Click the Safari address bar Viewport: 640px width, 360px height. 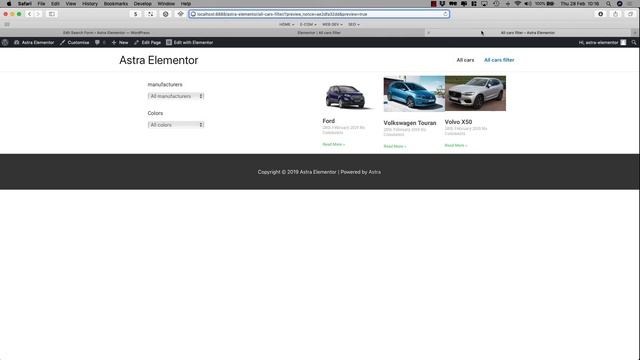pos(319,14)
